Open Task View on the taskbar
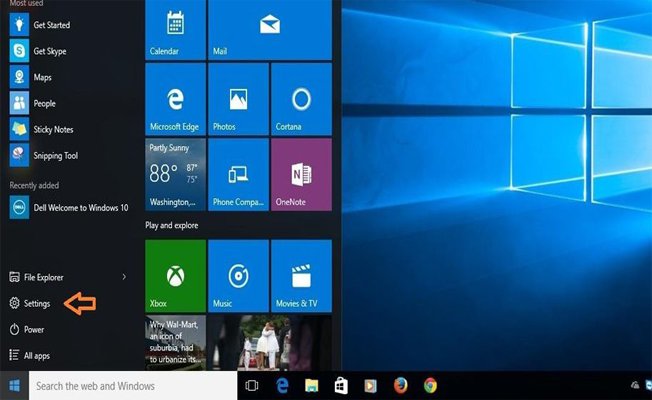 [252, 386]
